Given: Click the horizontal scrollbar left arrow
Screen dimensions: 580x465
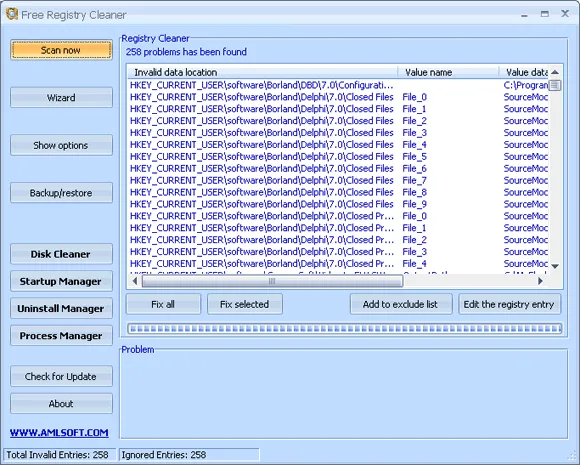Looking at the screenshot, I should click(x=135, y=281).
